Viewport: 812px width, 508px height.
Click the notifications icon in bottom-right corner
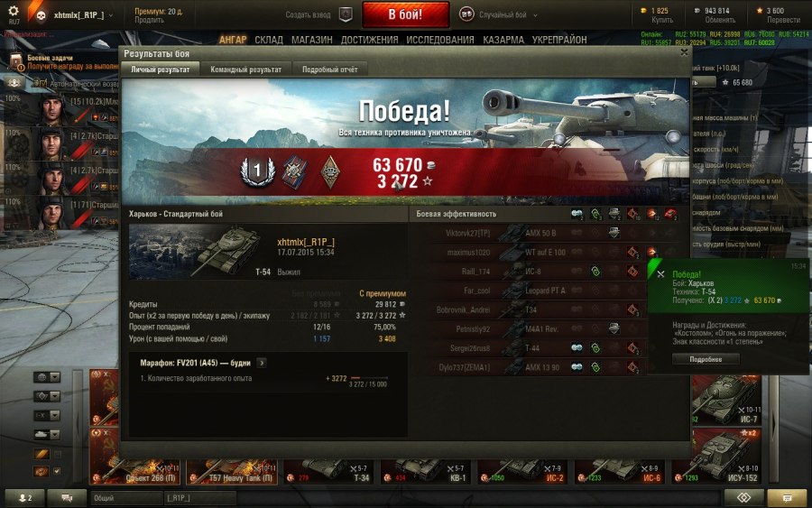coord(787,498)
